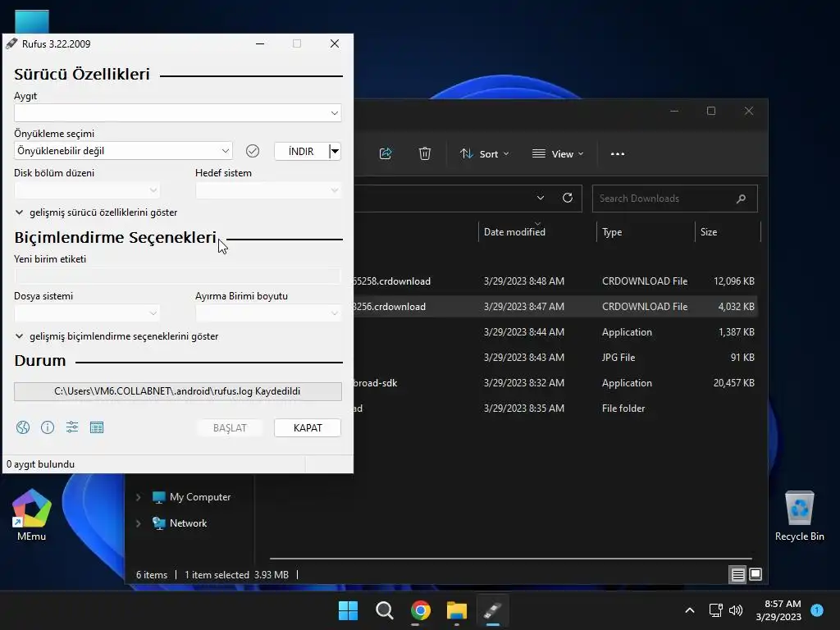
Task: Open volume tray icon
Action: click(736, 610)
